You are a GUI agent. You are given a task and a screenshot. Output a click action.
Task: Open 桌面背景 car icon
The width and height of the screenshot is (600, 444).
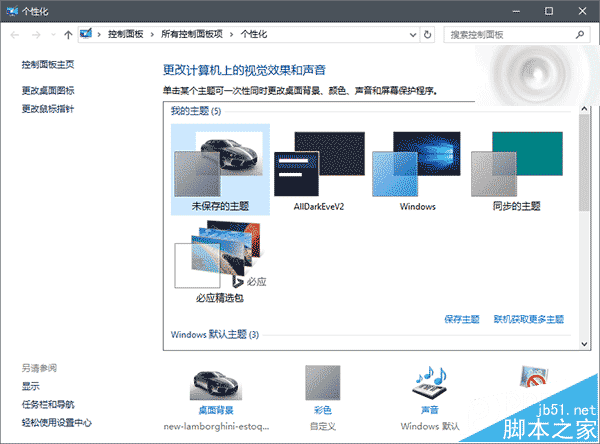(216, 384)
